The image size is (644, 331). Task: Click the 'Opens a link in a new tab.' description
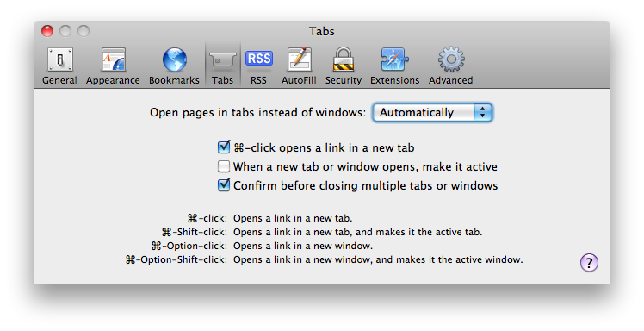tap(293, 218)
